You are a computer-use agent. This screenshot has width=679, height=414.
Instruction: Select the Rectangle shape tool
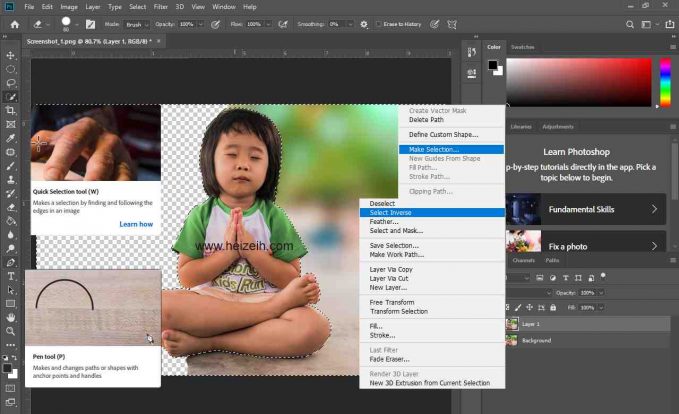point(10,304)
